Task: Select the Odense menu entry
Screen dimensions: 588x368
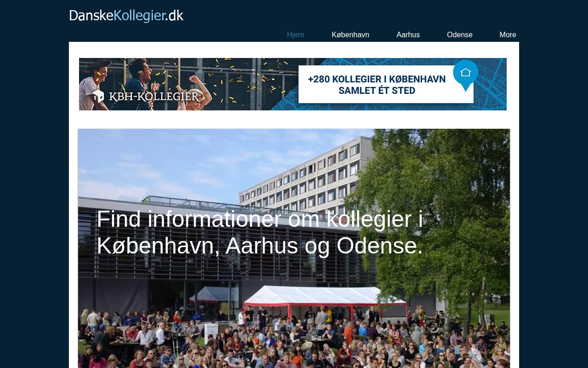Action: (459, 35)
